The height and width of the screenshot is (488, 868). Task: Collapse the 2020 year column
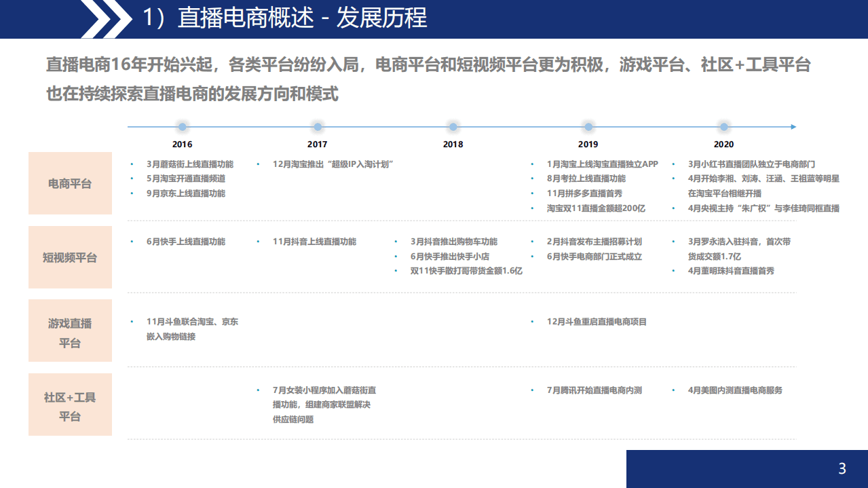click(723, 144)
